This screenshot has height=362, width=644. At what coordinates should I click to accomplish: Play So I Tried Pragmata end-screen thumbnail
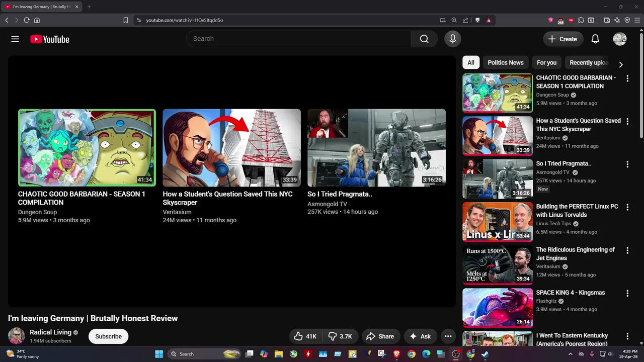376,148
